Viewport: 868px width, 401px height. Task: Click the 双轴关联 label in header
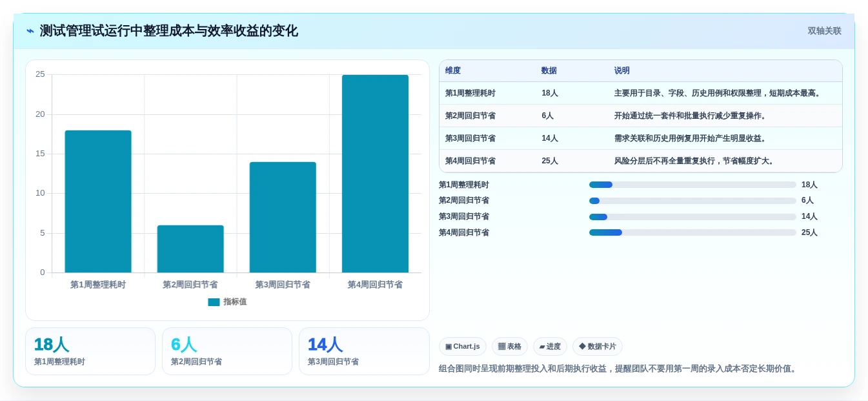click(x=824, y=31)
